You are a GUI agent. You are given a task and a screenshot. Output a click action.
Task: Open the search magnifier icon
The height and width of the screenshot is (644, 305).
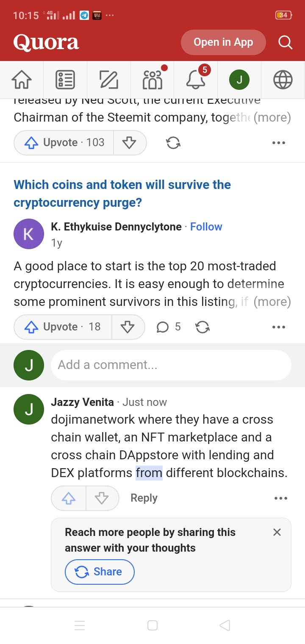[285, 42]
